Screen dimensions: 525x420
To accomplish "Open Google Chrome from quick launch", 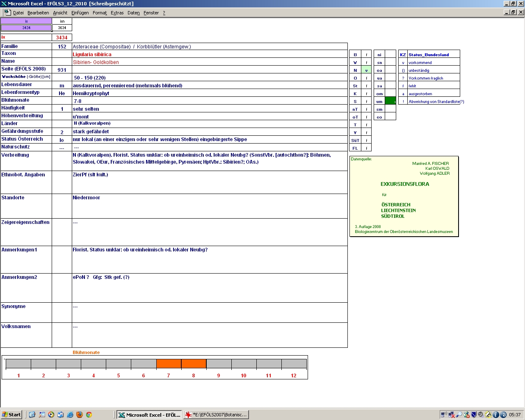I will tap(89, 415).
